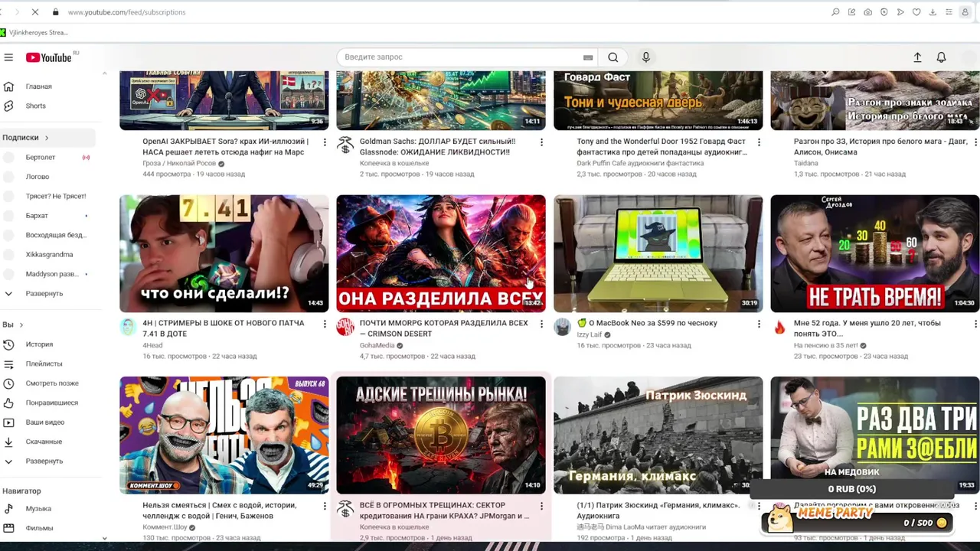Screen dimensions: 980x551
Task: Open options menu for CRIMSON DESERT video
Action: [541, 324]
